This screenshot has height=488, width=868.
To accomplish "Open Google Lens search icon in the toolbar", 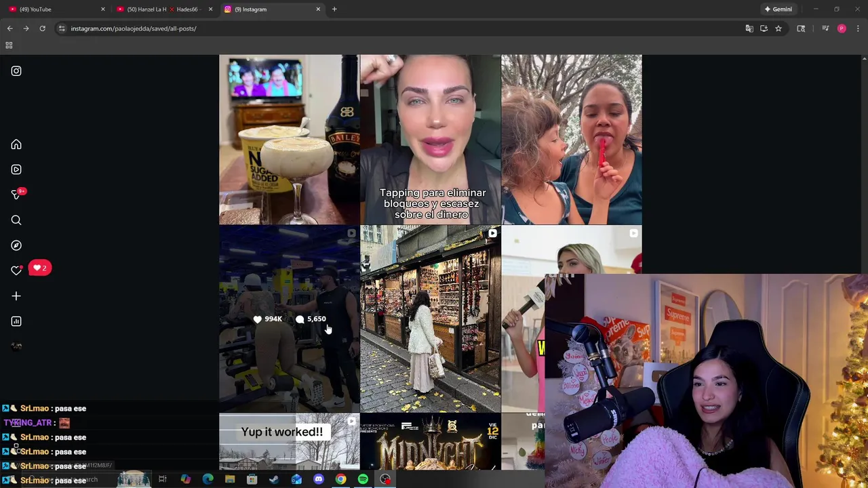I will (801, 28).
